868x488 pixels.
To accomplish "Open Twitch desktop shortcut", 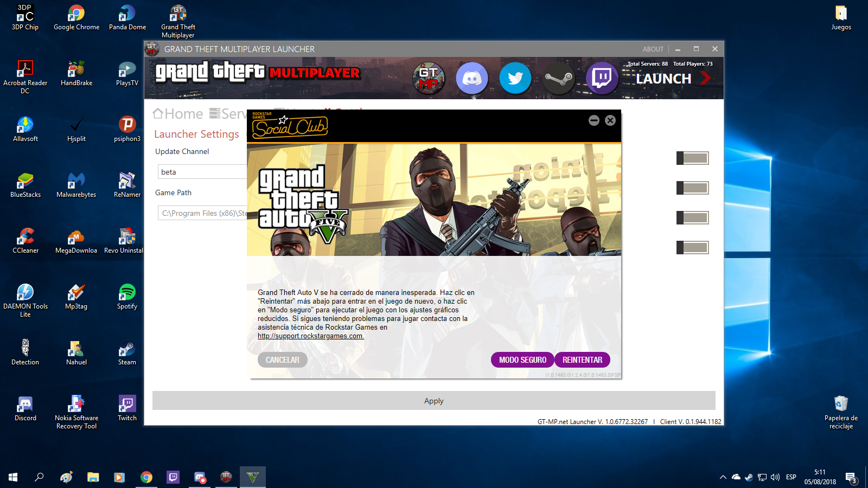I will (x=127, y=408).
